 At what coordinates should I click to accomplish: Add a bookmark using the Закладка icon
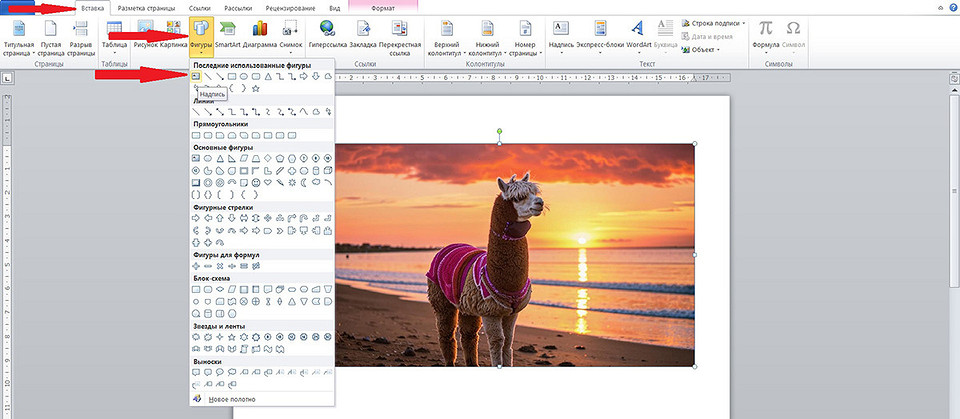pyautogui.click(x=364, y=29)
